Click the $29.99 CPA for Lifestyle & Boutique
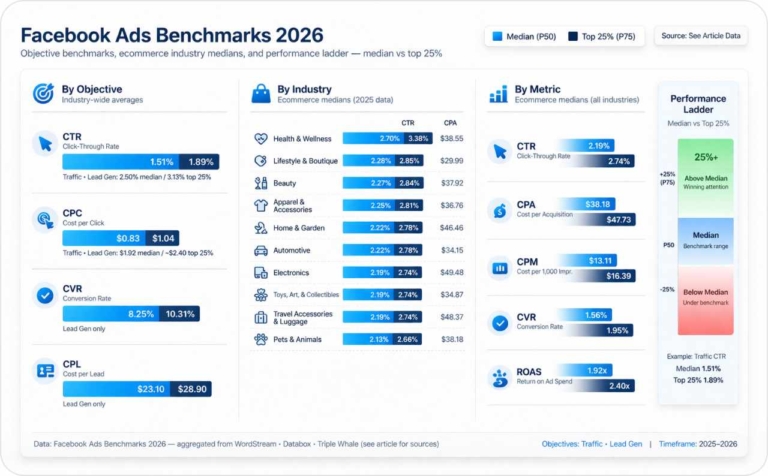 452,161
